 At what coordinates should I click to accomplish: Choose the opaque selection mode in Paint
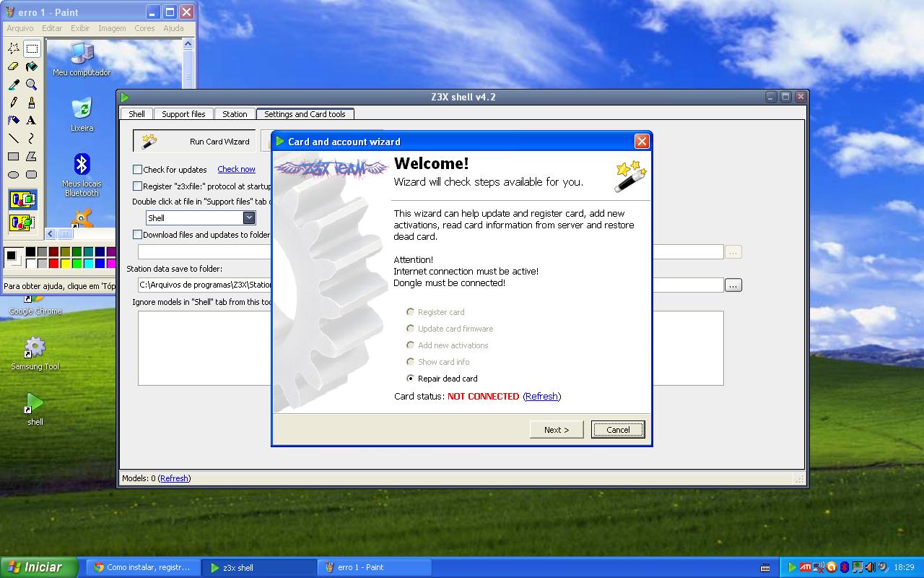click(22, 199)
